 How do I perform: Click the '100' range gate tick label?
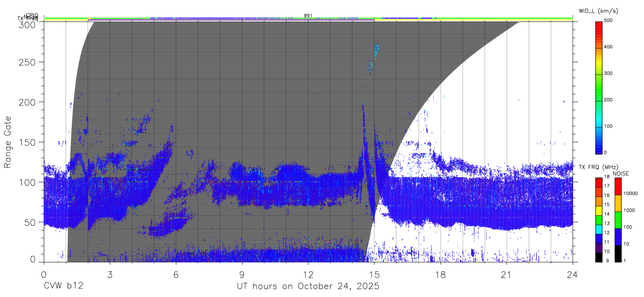[x=28, y=182]
